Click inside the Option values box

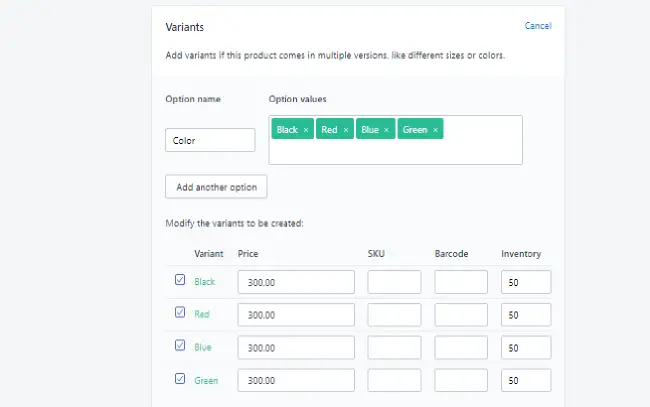[395, 140]
